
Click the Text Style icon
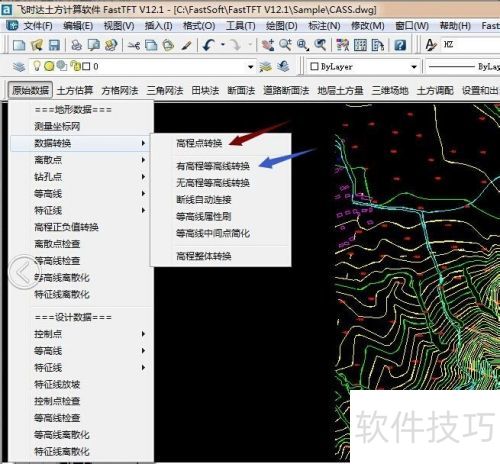tap(431, 45)
